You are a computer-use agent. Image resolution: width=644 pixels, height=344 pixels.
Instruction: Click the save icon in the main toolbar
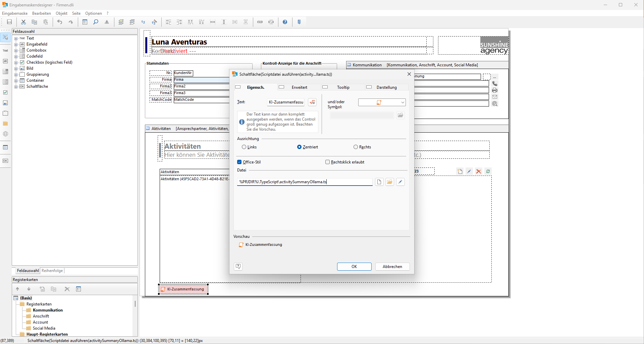click(9, 22)
